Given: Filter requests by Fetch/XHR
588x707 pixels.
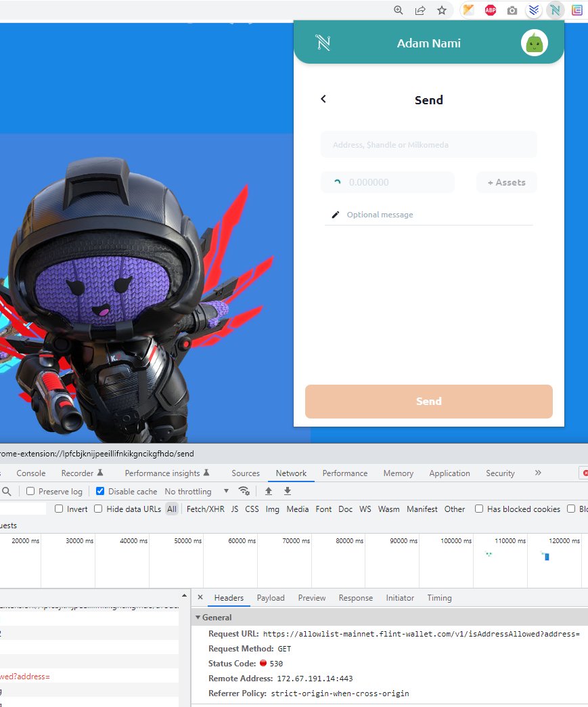Looking at the screenshot, I should point(205,509).
